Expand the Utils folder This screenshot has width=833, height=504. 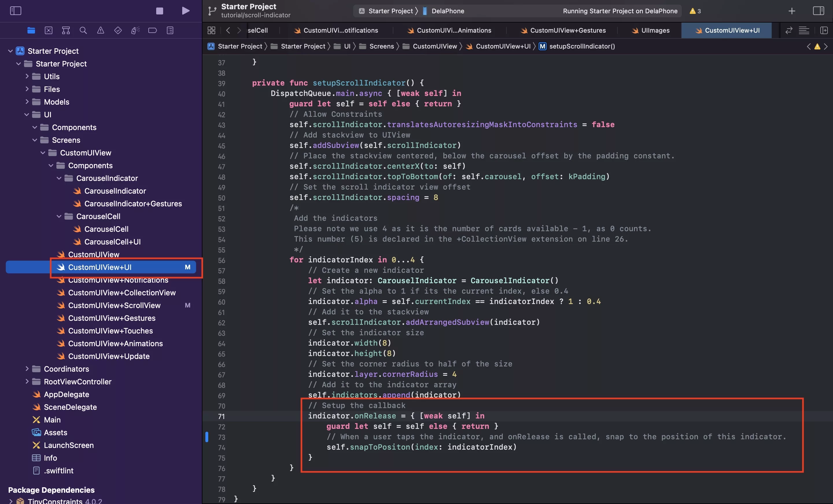[27, 76]
